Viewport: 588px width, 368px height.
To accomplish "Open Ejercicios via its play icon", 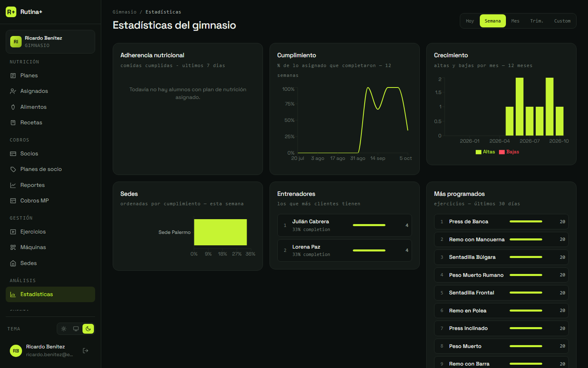I will pos(13,232).
